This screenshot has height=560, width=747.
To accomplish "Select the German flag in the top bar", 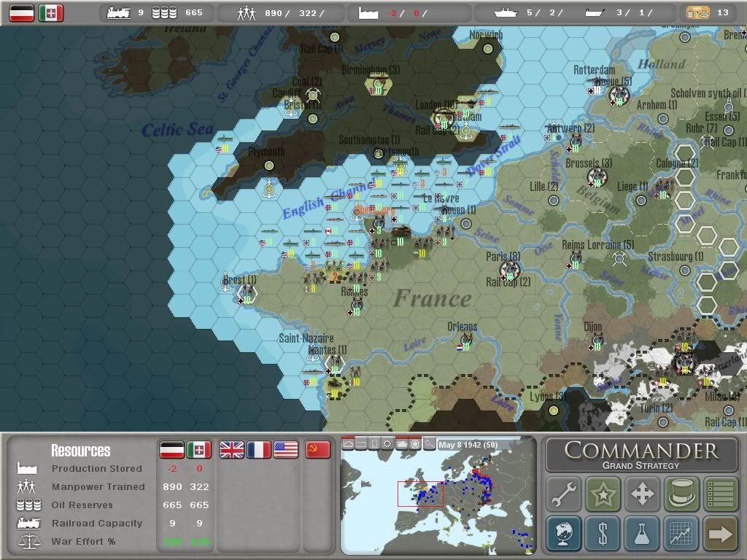I will coord(22,13).
